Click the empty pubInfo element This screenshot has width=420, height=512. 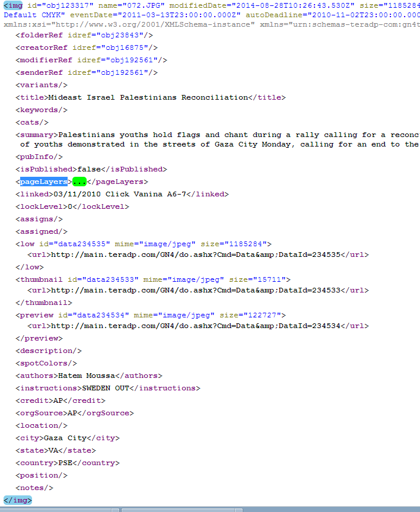click(39, 157)
